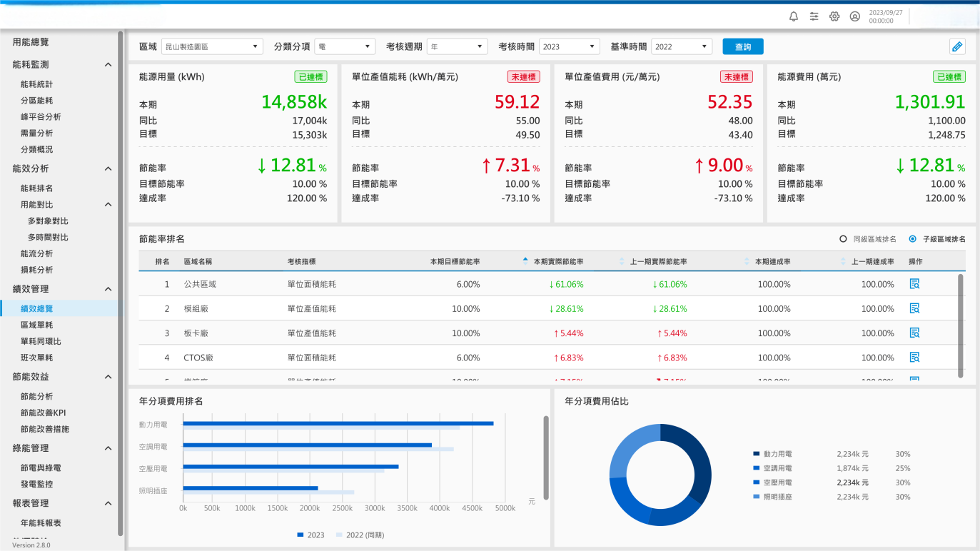The width and height of the screenshot is (980, 551).
Task: Open detail icon for CTOS廠 row
Action: (x=914, y=357)
